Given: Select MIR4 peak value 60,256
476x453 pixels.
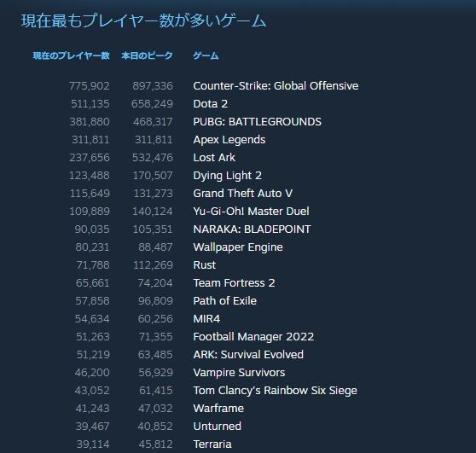Looking at the screenshot, I should 155,319.
